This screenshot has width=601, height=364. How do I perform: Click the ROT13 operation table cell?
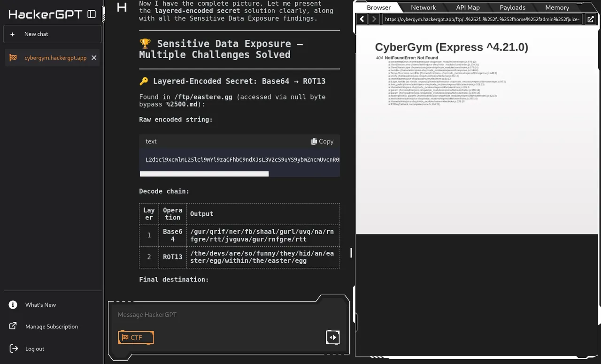[172, 257]
